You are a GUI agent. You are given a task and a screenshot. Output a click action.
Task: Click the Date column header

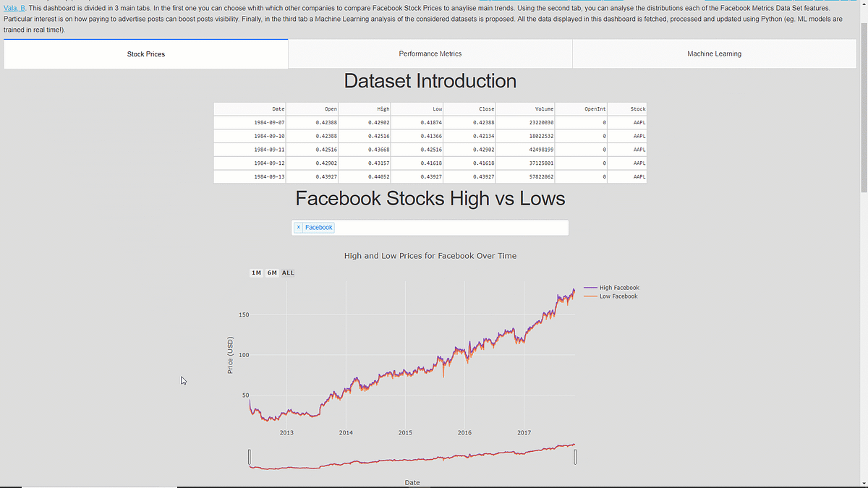(x=278, y=108)
